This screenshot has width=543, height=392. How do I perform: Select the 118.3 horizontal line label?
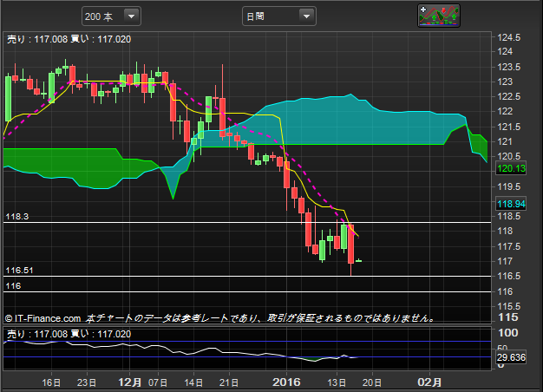coord(17,217)
